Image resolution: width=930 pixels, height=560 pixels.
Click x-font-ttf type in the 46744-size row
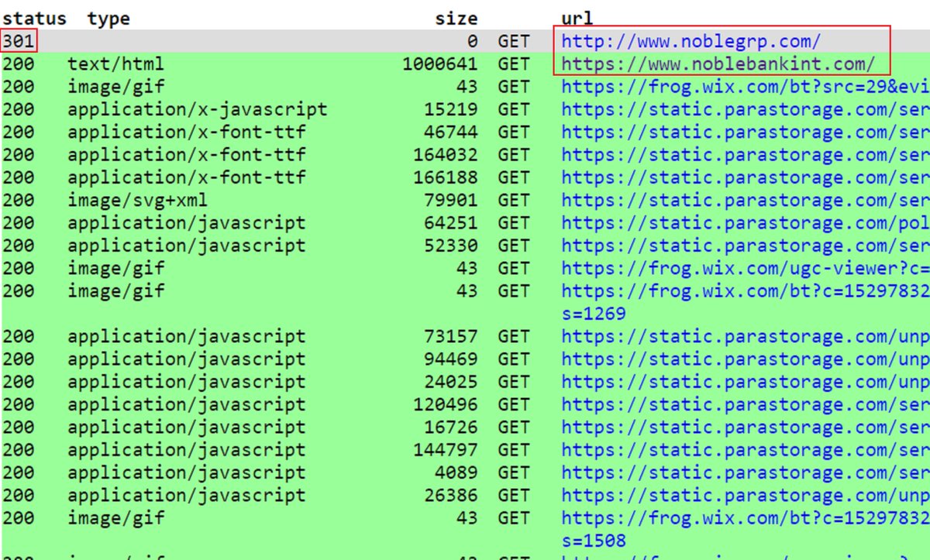coord(186,132)
